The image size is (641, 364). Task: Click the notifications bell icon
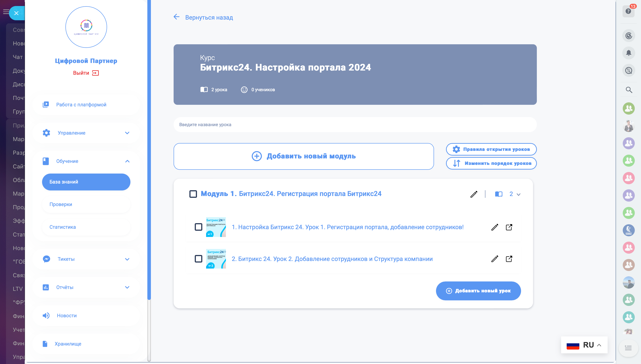(629, 53)
